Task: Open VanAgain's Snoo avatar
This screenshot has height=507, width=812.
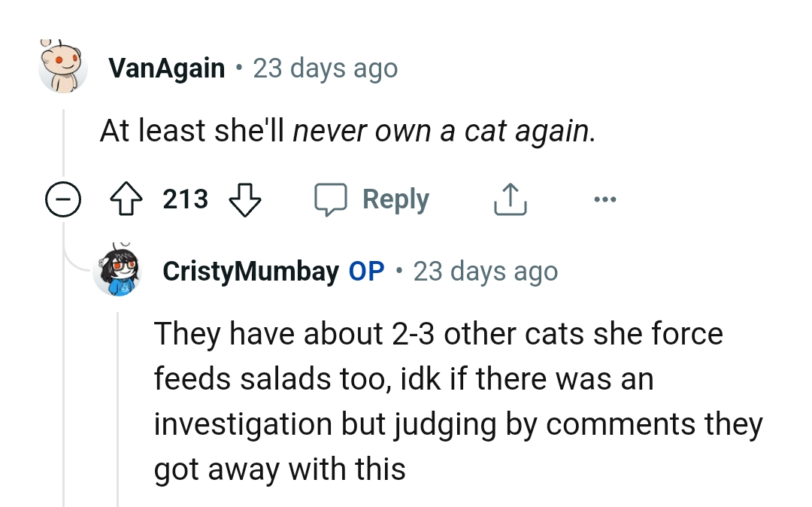Action: [63, 67]
